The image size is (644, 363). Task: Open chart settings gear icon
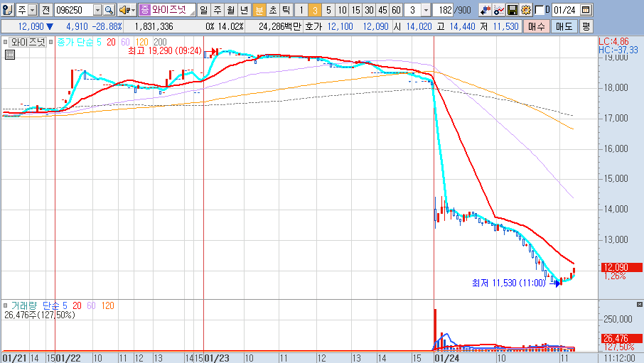526,10
